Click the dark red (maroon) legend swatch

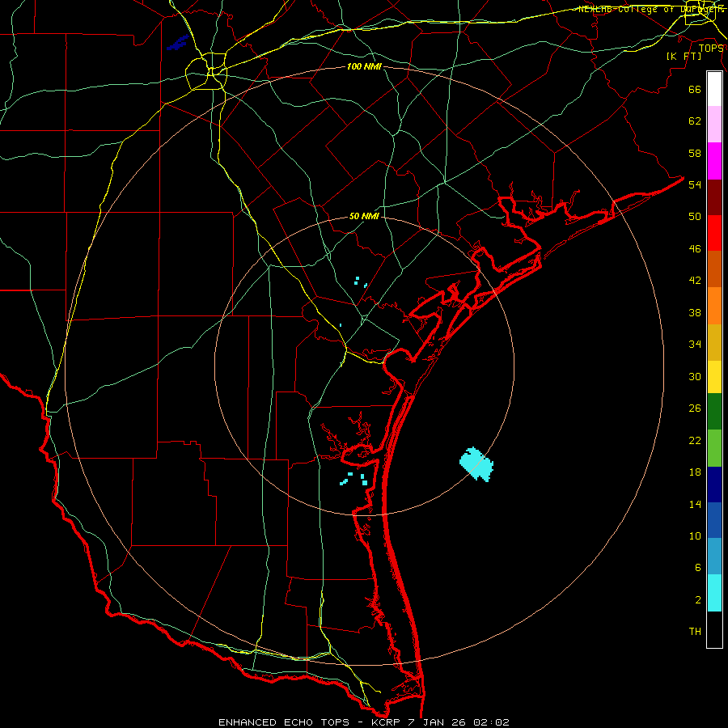click(x=714, y=197)
